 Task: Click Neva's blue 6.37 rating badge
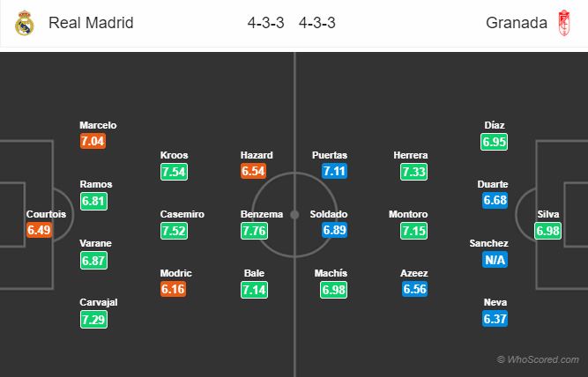(x=495, y=319)
